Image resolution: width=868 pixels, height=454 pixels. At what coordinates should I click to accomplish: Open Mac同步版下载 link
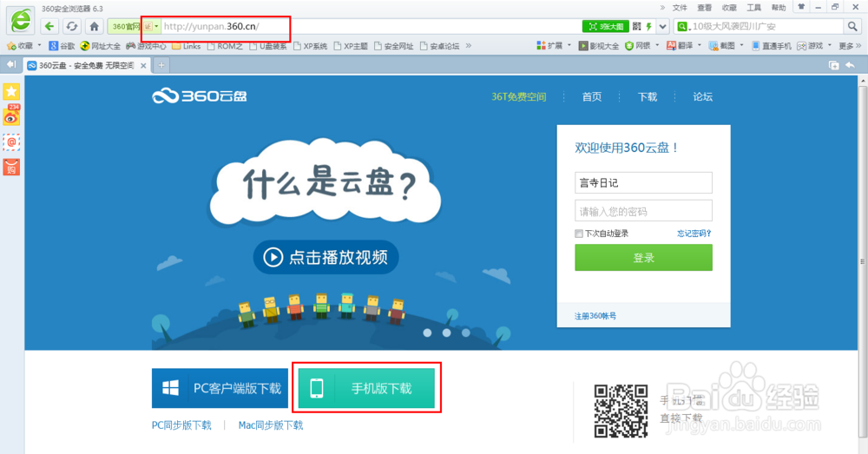tap(271, 425)
